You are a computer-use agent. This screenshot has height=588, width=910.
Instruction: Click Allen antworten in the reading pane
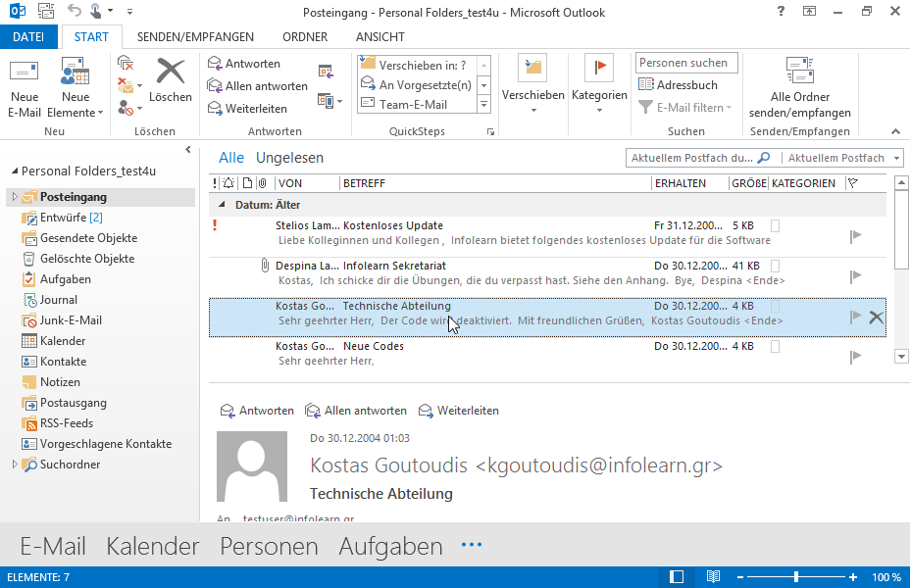pyautogui.click(x=356, y=411)
